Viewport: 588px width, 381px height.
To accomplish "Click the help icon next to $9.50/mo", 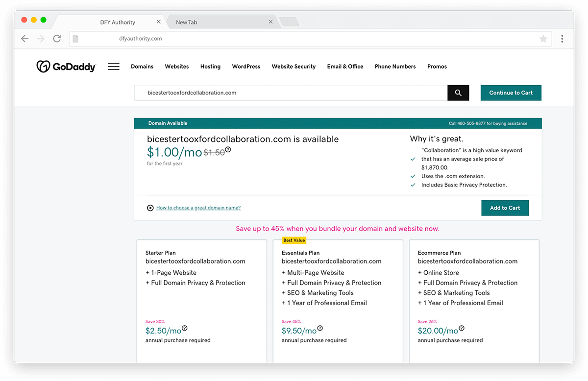I will coord(320,328).
